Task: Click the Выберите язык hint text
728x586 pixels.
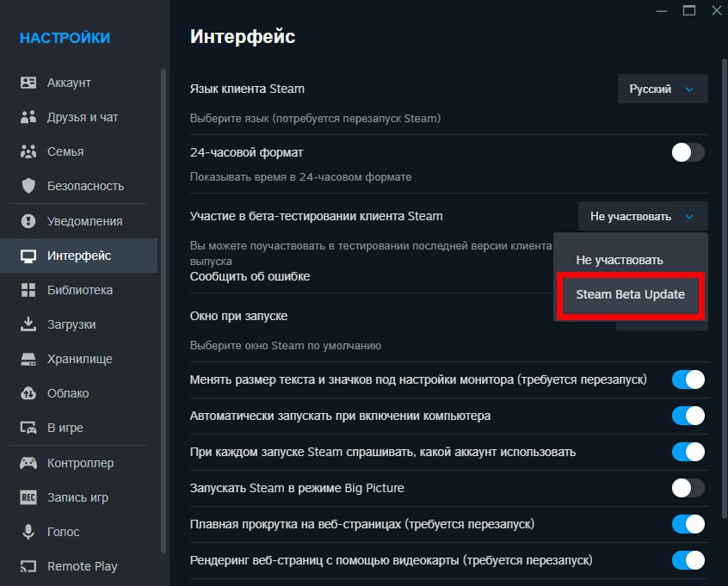Action: (315, 119)
